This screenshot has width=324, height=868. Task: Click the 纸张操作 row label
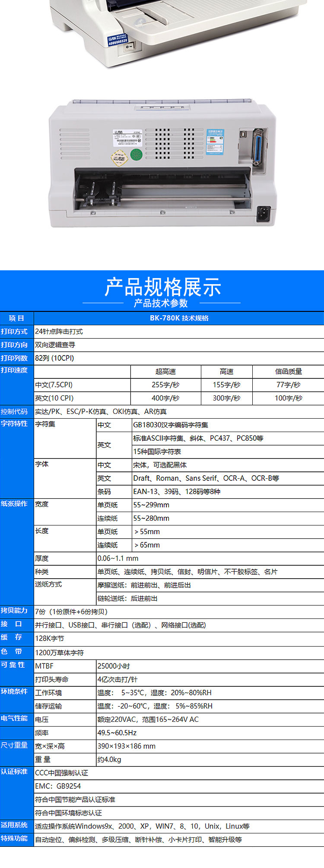click(x=14, y=504)
